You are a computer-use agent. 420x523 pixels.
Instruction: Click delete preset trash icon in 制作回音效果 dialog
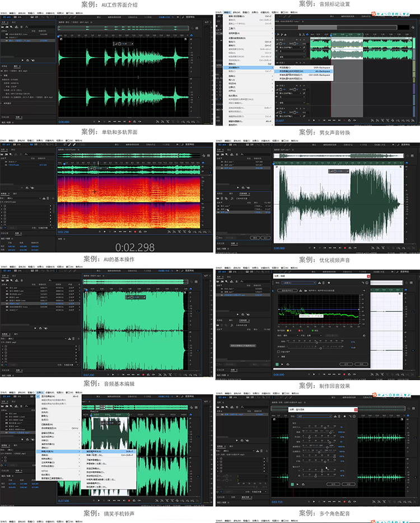[x=339, y=416]
